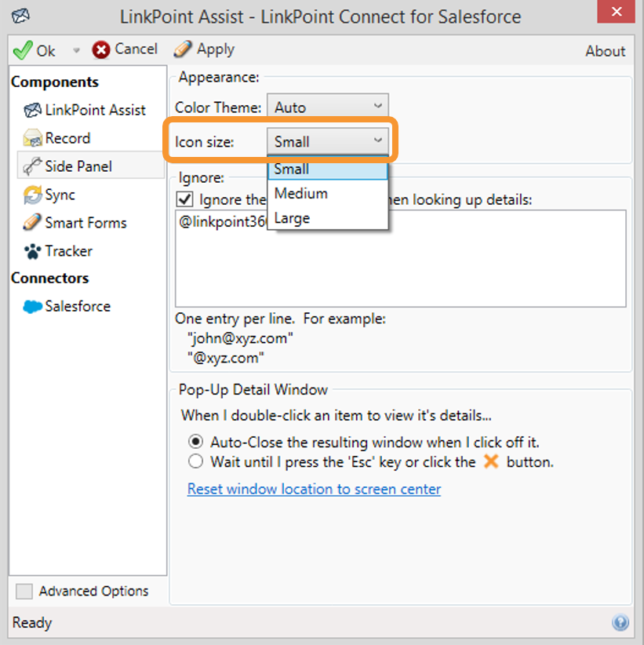This screenshot has width=644, height=645.
Task: Open the Color Theme dropdown
Action: coord(328,107)
